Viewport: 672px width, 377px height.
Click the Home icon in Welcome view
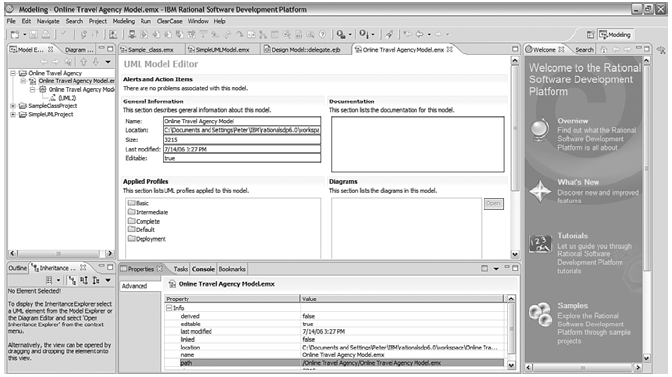tap(604, 50)
